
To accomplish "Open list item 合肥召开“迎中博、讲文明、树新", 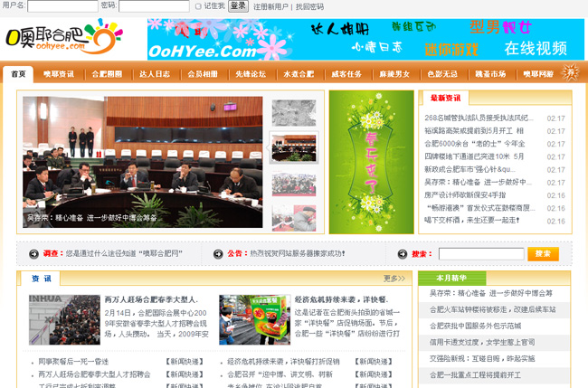I will pyautogui.click(x=280, y=374).
